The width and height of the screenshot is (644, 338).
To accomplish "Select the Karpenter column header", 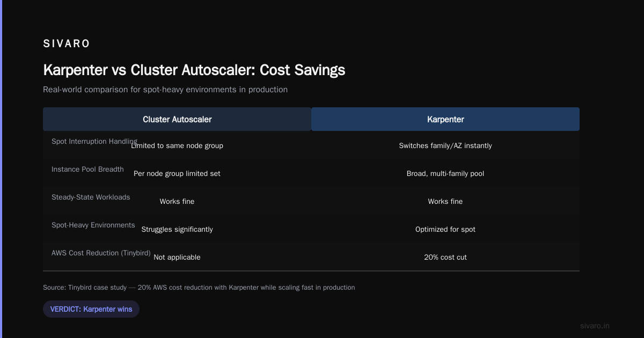I will [445, 119].
